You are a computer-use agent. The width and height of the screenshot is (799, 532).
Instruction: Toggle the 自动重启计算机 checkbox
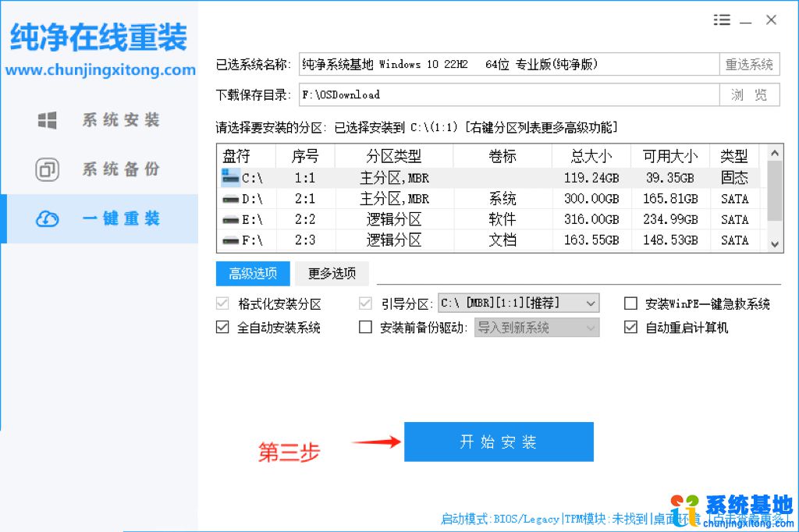point(630,327)
